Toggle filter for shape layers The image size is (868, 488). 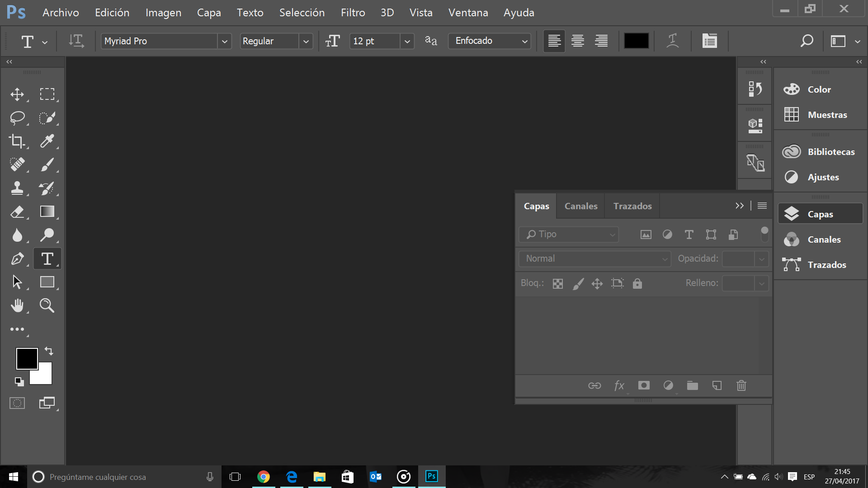coord(711,235)
